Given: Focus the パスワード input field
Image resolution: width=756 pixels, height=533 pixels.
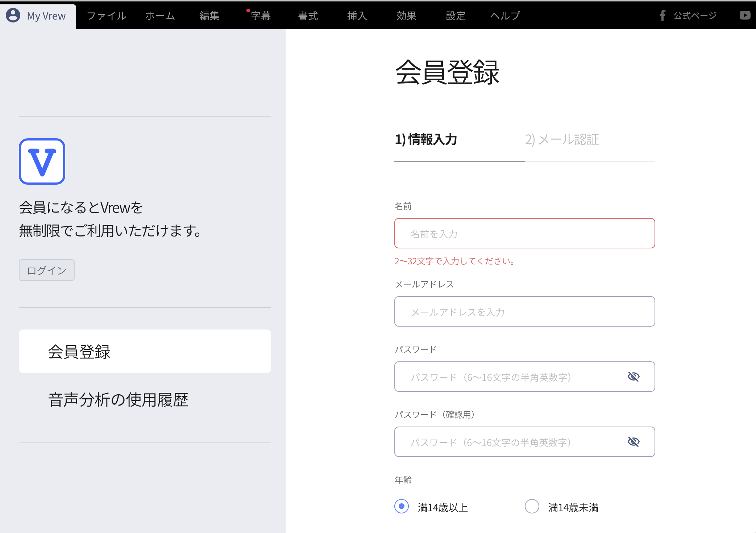Looking at the screenshot, I should tap(525, 377).
